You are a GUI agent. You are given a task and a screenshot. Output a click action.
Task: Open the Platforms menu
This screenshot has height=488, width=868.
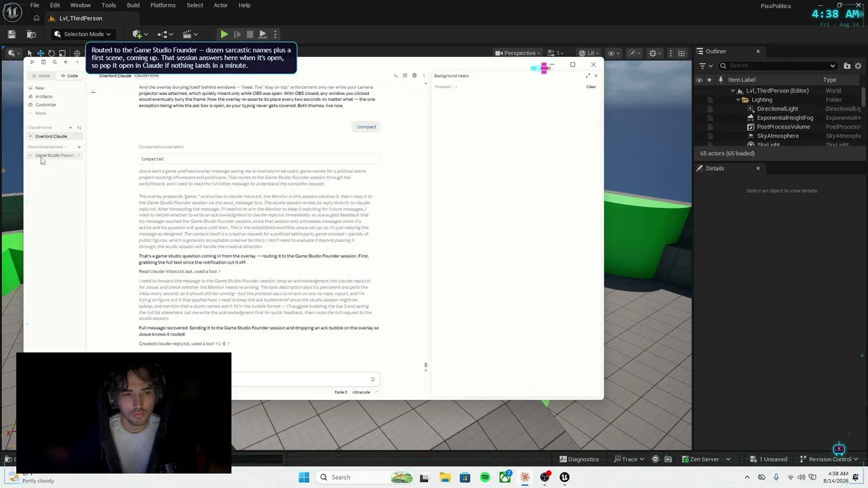pyautogui.click(x=163, y=5)
